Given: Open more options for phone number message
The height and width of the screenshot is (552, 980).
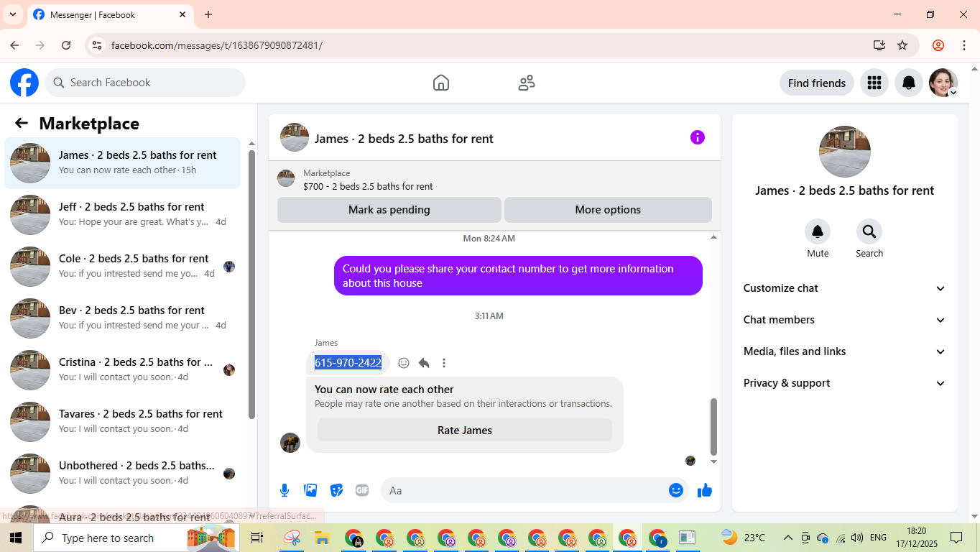Looking at the screenshot, I should click(x=444, y=363).
